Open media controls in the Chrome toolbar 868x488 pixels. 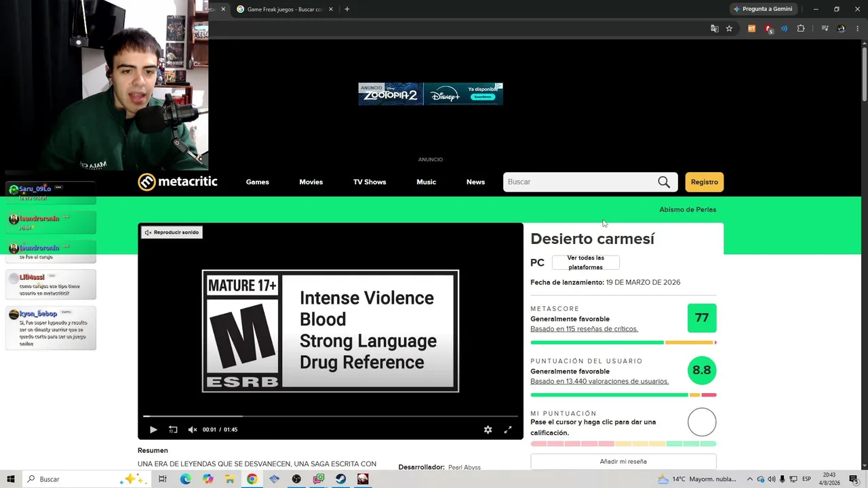pyautogui.click(x=825, y=28)
